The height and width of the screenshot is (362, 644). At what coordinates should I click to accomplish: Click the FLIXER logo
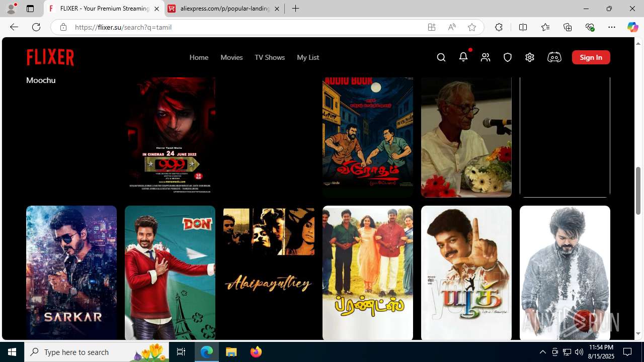click(x=50, y=57)
